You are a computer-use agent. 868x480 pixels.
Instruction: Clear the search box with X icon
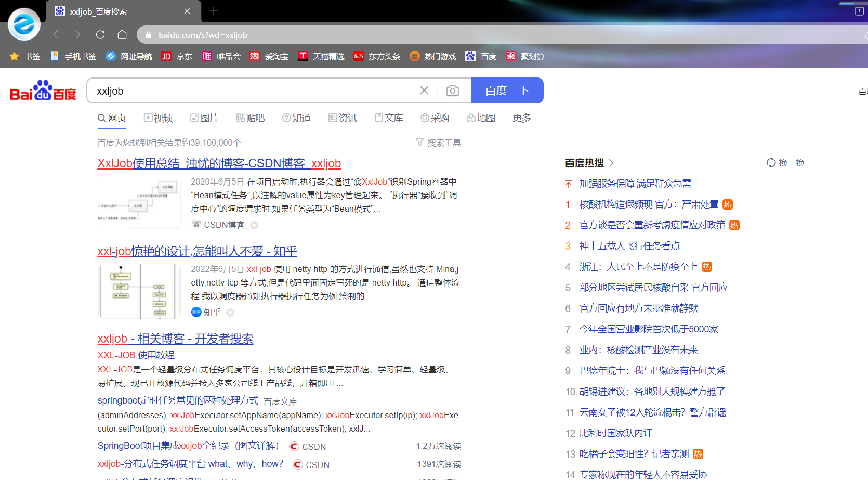click(x=424, y=90)
